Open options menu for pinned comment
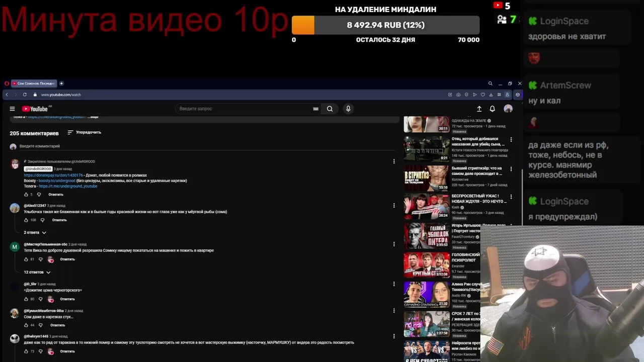The height and width of the screenshot is (362, 644). [394, 161]
